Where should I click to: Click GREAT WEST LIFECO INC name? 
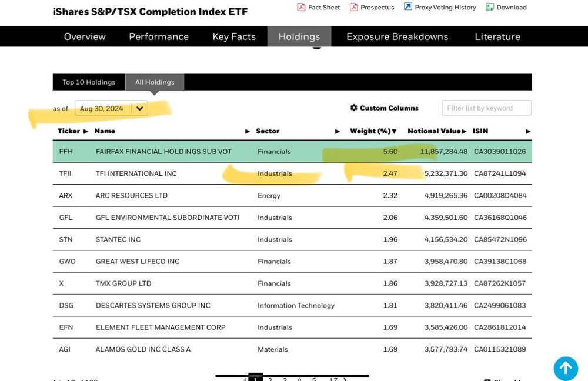point(138,262)
